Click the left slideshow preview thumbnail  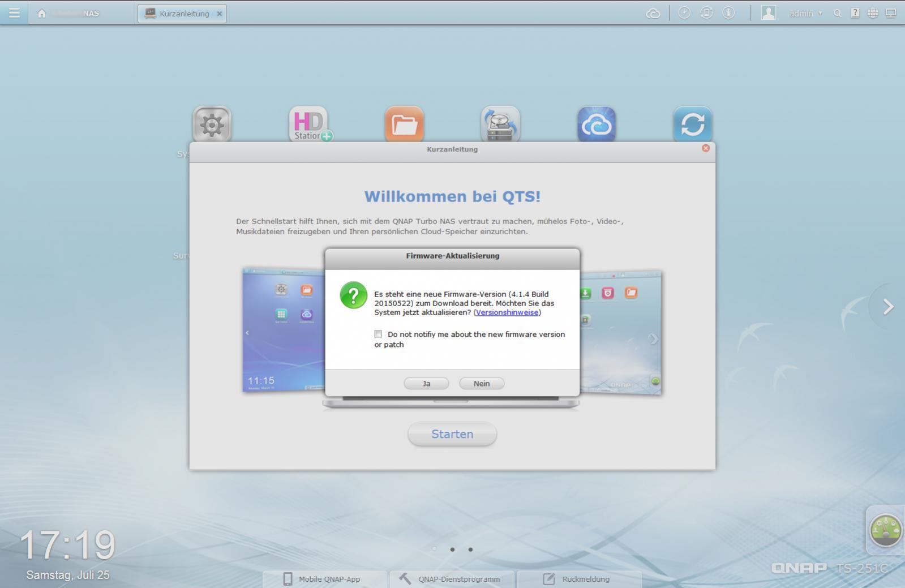(284, 330)
